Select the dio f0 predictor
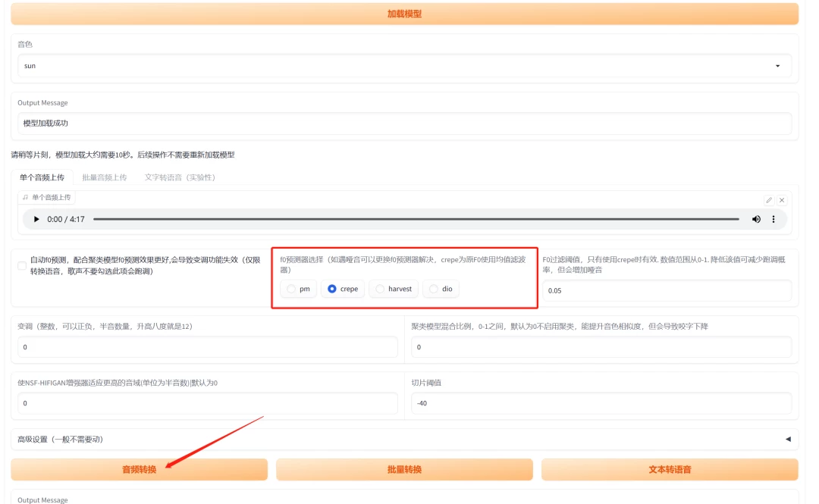Screen dimensions: 819x504 441,289
